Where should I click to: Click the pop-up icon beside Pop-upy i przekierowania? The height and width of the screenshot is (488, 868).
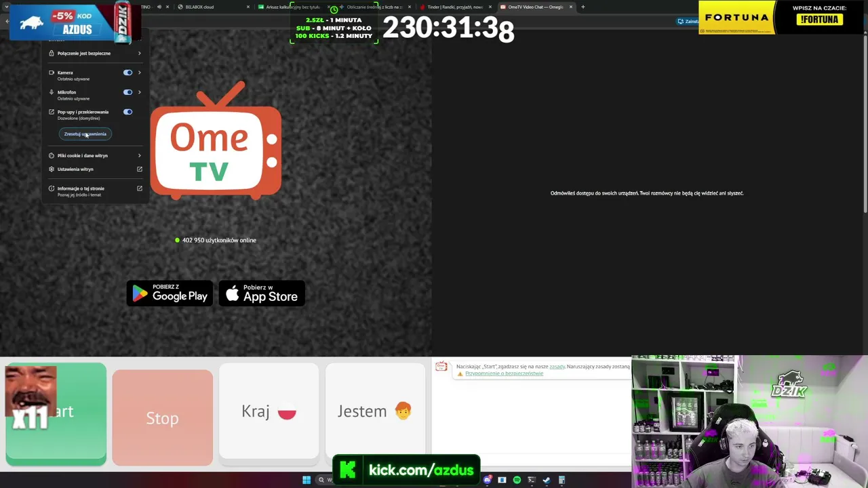(52, 112)
